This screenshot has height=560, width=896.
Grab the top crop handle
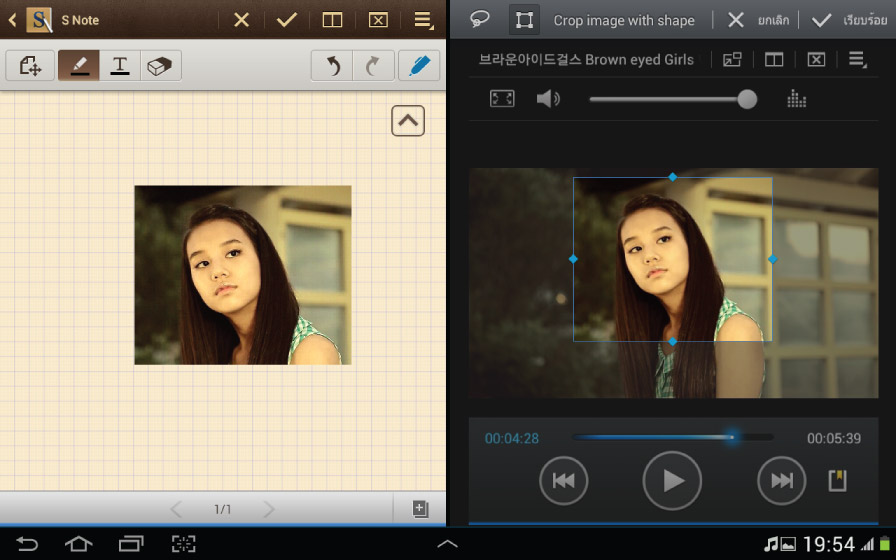(x=673, y=177)
